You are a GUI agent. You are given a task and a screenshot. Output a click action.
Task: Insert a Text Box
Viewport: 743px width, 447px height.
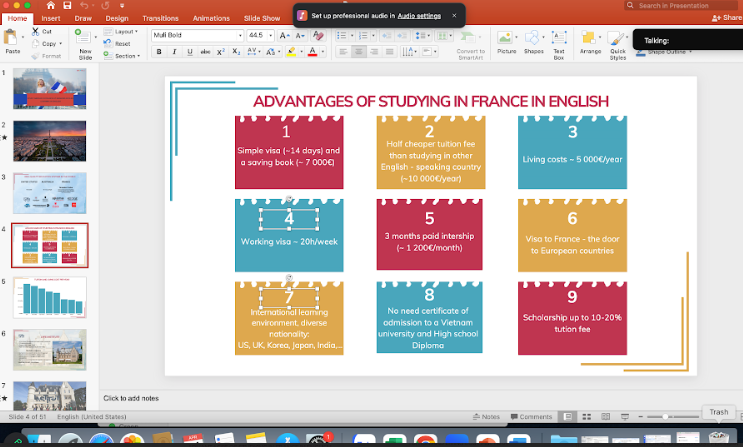[560, 38]
